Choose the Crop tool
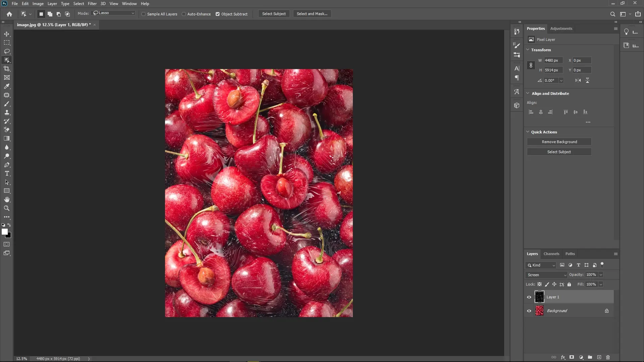Screen dimensions: 644x362 (7, 69)
